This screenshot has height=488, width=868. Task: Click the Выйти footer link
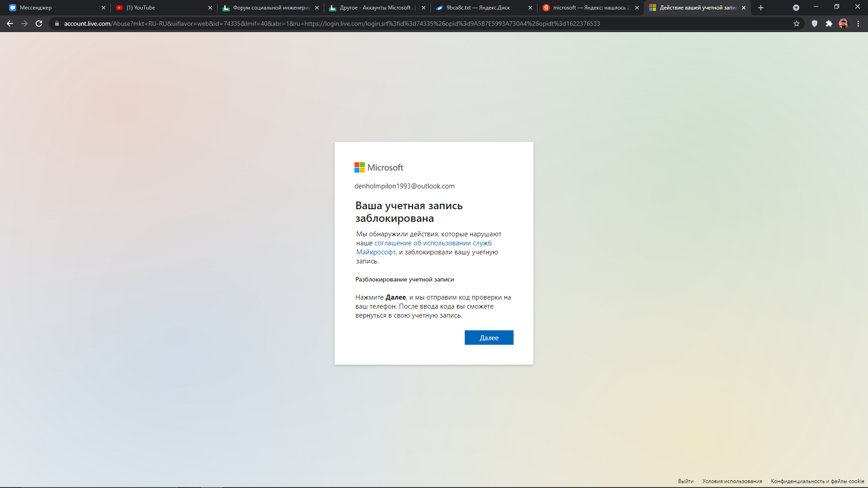pos(685,481)
